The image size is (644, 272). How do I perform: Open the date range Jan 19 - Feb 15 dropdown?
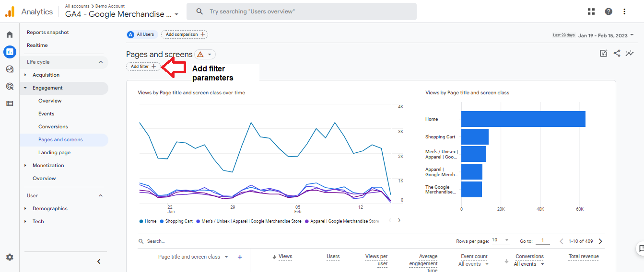tap(606, 35)
